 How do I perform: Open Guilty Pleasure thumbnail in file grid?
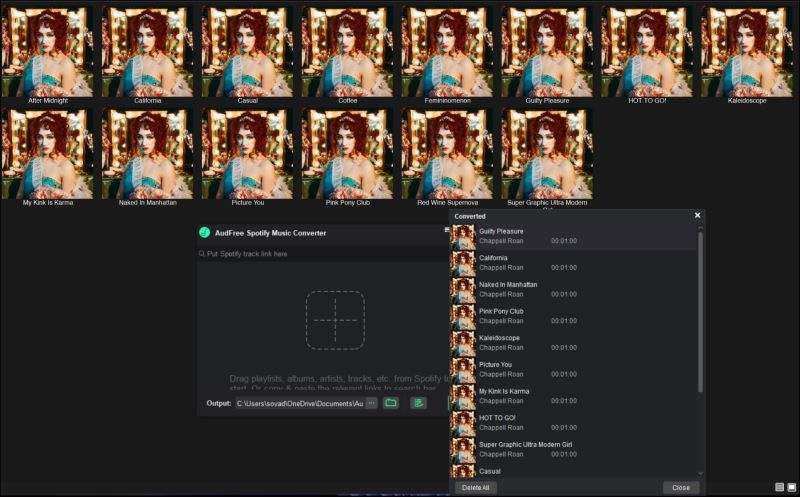tap(547, 52)
